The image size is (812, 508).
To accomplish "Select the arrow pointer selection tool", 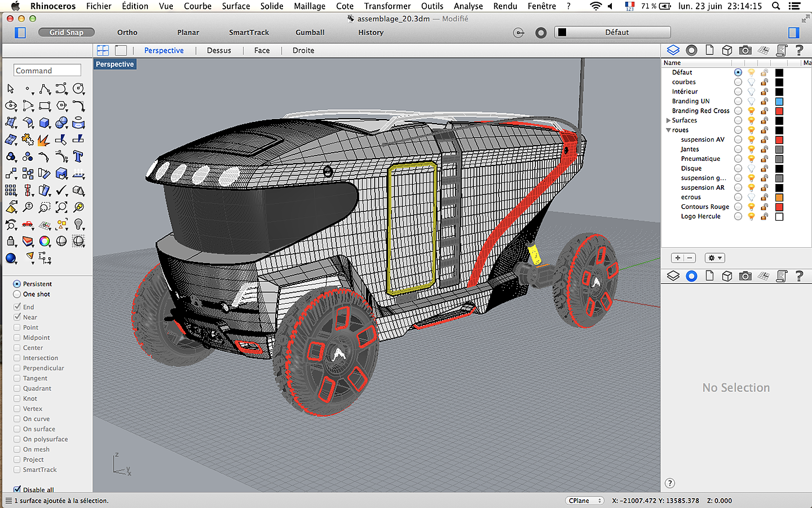I will click(10, 89).
